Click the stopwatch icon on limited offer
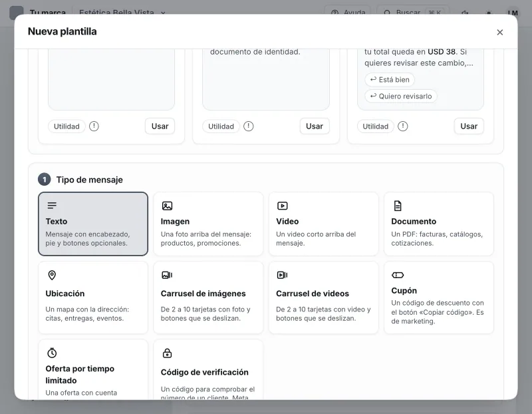The height and width of the screenshot is (414, 532). [x=52, y=353]
